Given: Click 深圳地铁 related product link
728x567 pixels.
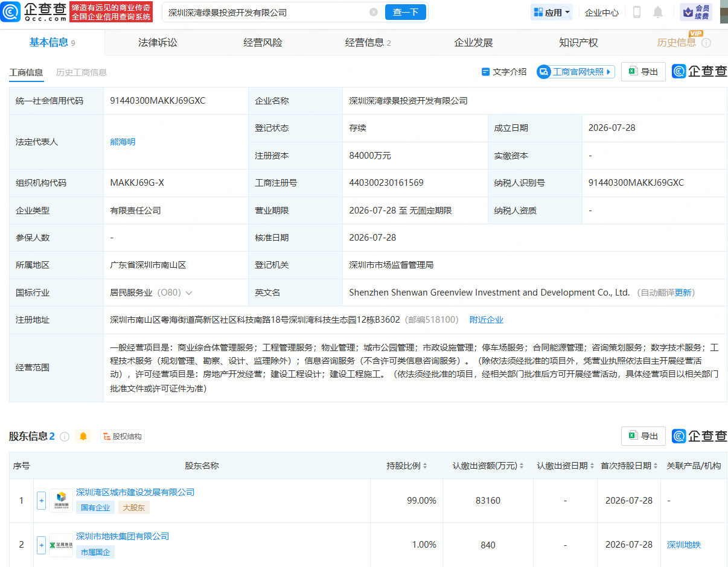Looking at the screenshot, I should click(684, 545).
